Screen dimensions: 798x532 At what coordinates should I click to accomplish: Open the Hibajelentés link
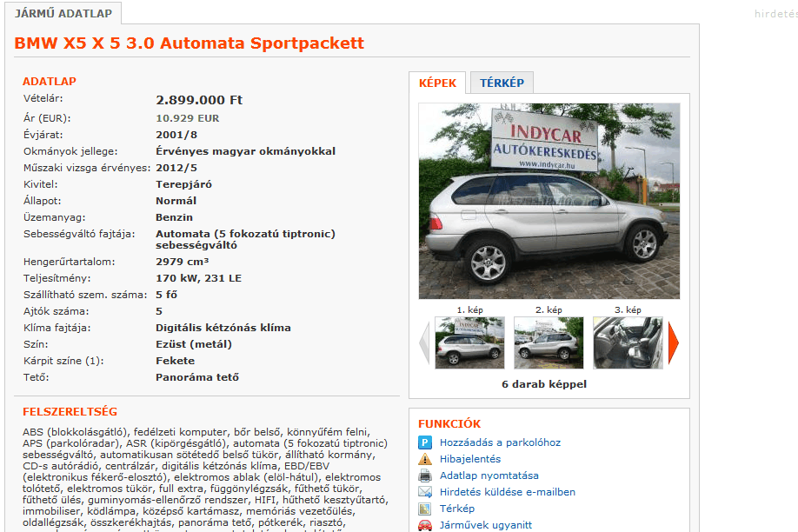click(470, 459)
